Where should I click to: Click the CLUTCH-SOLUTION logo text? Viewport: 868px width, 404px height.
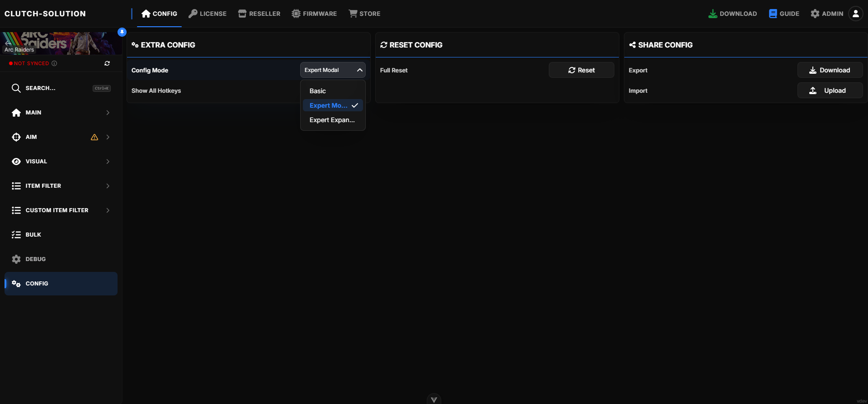pos(45,14)
